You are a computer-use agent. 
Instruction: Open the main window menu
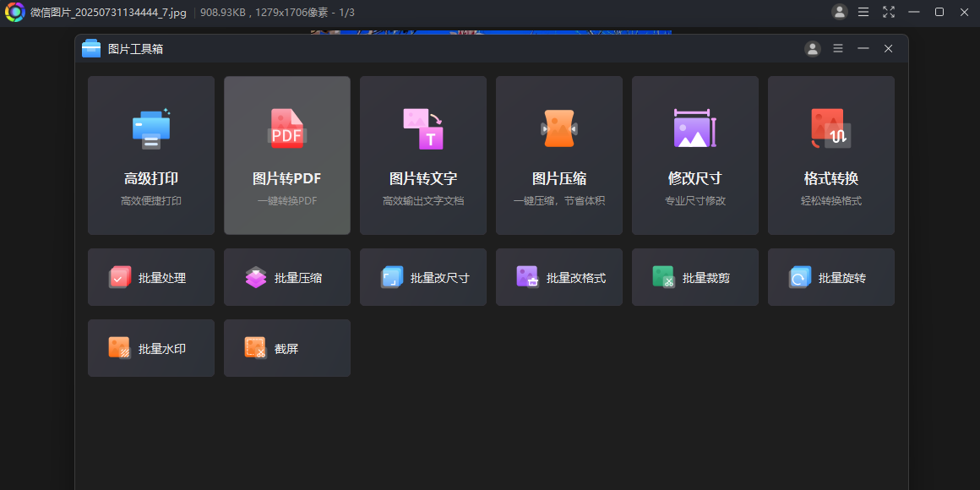tap(864, 12)
